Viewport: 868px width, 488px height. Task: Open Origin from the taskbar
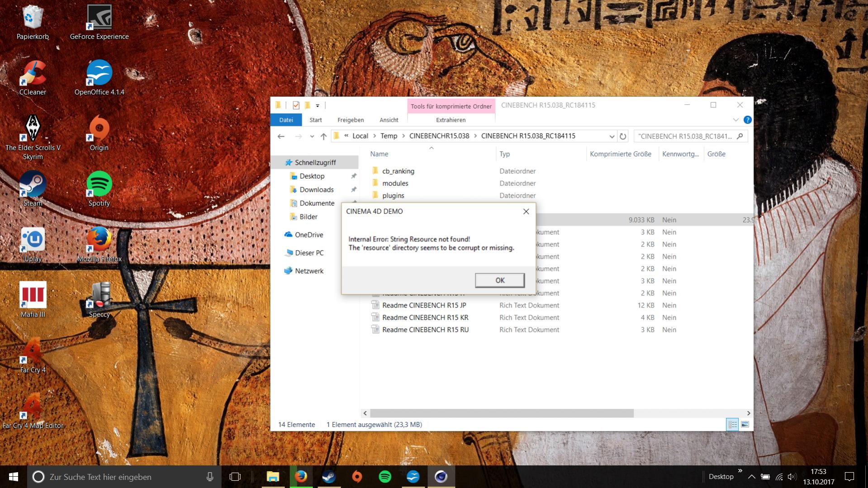tap(357, 477)
